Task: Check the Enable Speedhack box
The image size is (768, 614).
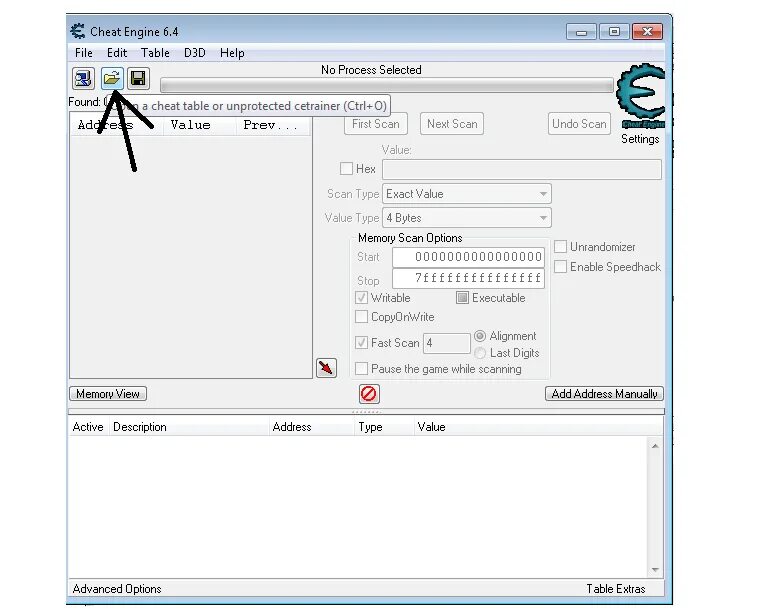Action: point(560,267)
